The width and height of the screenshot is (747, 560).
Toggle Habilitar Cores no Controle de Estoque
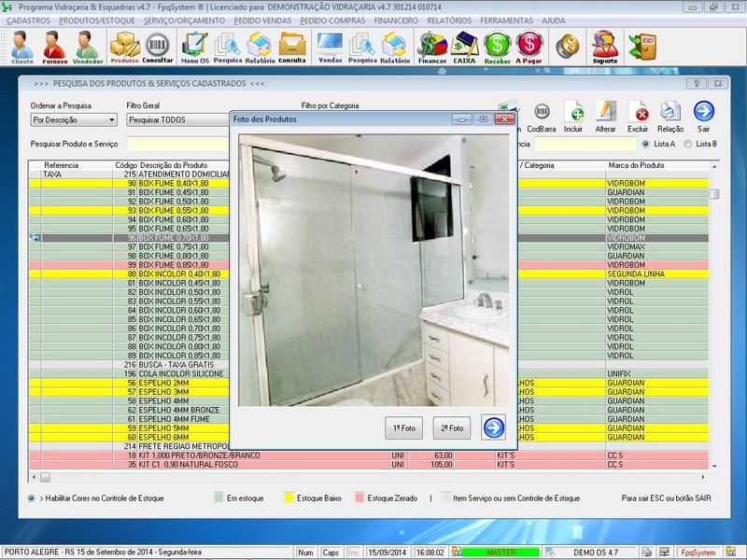coord(32,498)
